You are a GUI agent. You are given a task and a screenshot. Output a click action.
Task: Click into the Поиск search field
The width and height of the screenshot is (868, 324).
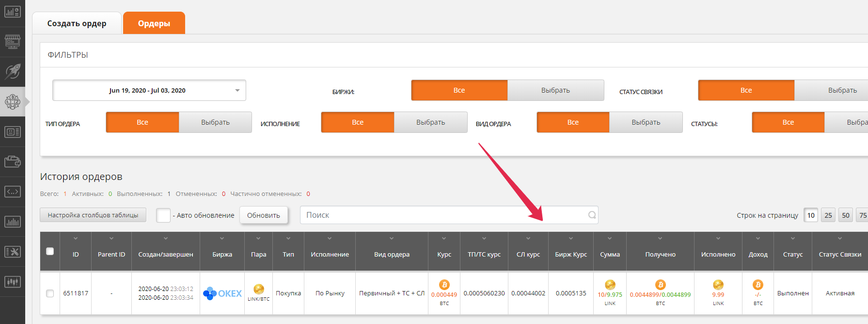(x=441, y=215)
